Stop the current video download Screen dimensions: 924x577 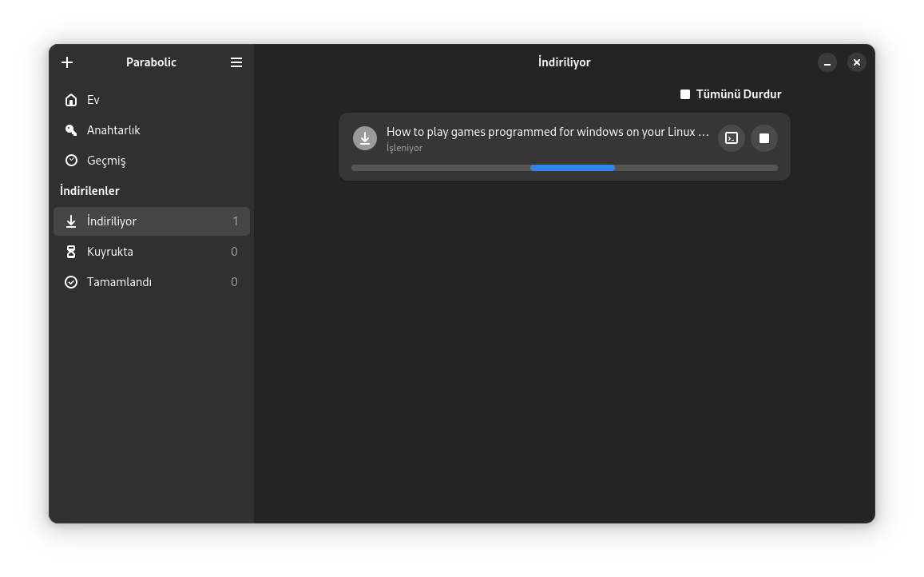(764, 138)
